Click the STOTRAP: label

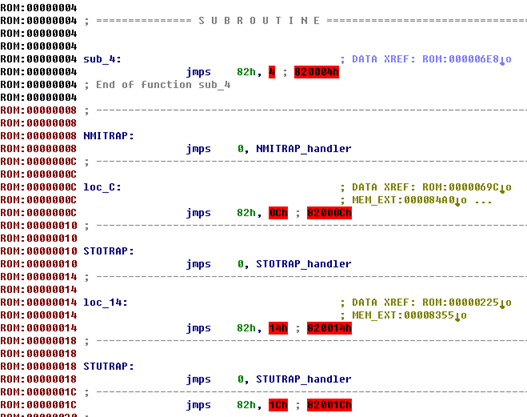click(x=109, y=251)
